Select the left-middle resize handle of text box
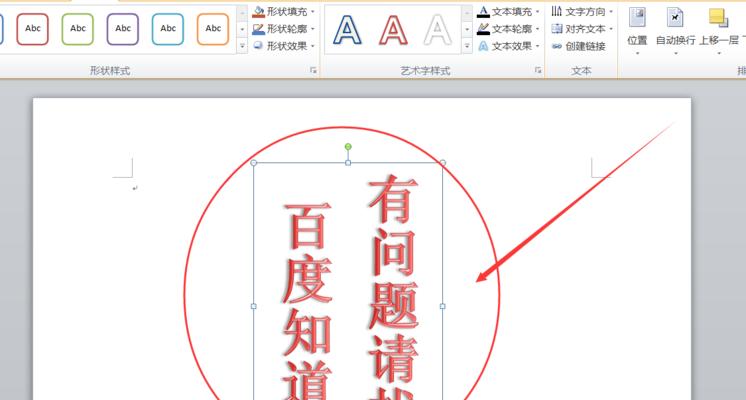Viewport: 746px width, 400px height. click(254, 306)
